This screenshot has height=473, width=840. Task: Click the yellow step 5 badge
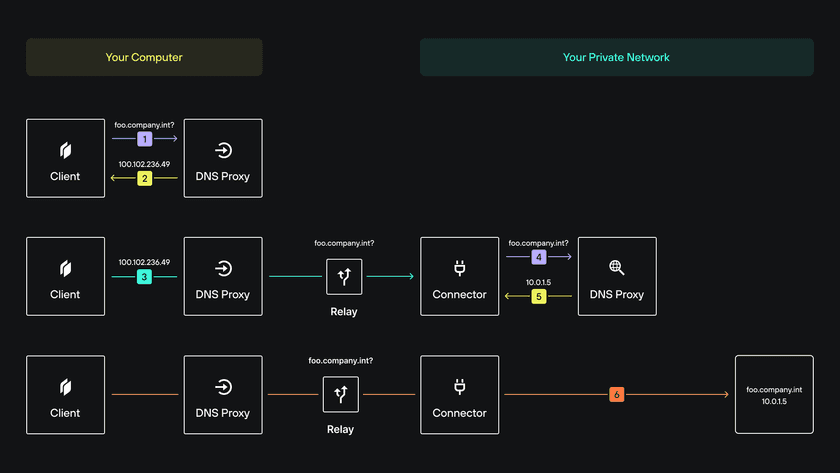tap(538, 296)
